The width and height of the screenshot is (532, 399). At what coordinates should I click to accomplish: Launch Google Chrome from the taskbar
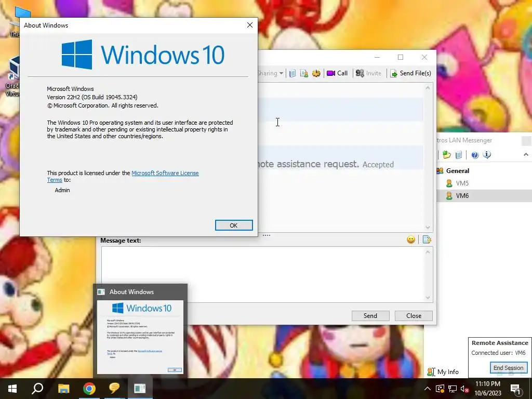point(89,389)
